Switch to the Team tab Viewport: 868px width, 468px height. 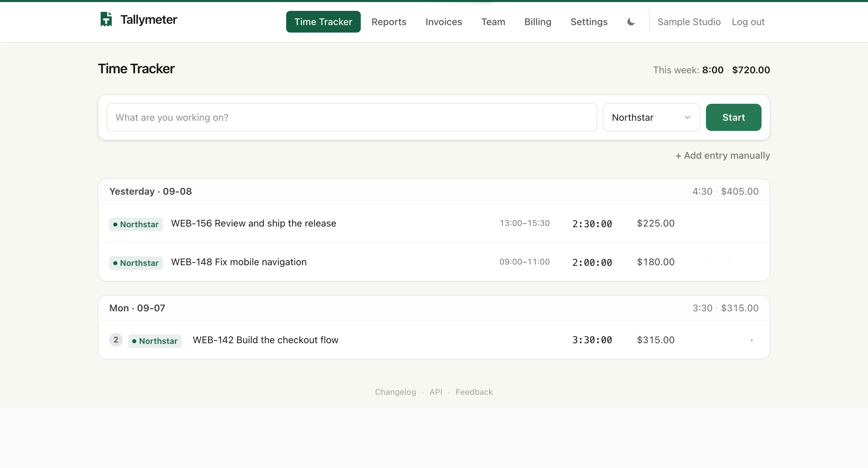[x=493, y=22]
